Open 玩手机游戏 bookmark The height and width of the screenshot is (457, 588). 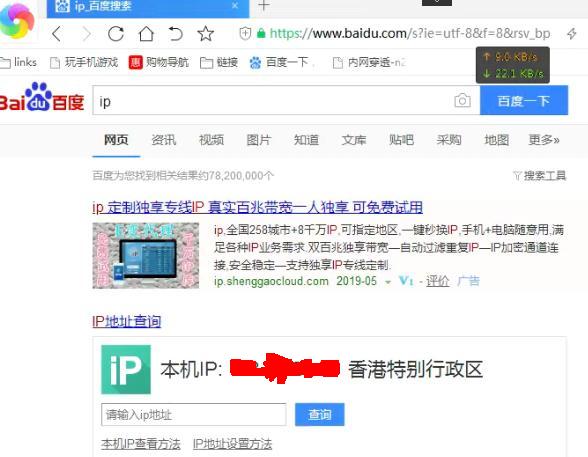tap(84, 62)
